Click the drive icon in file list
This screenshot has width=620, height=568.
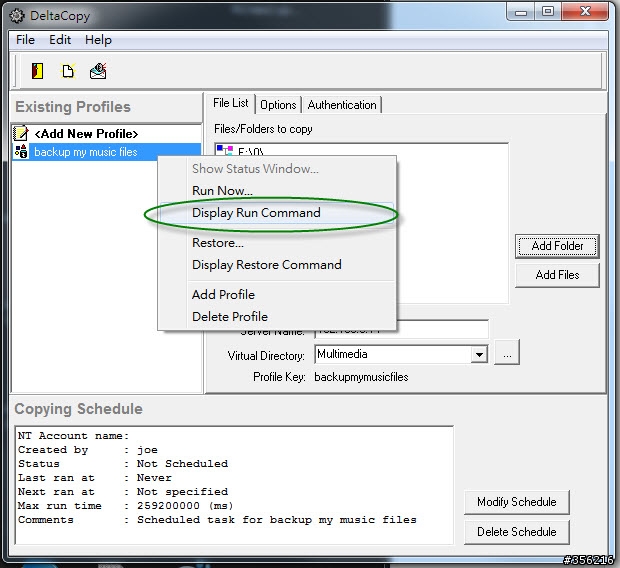pos(225,150)
